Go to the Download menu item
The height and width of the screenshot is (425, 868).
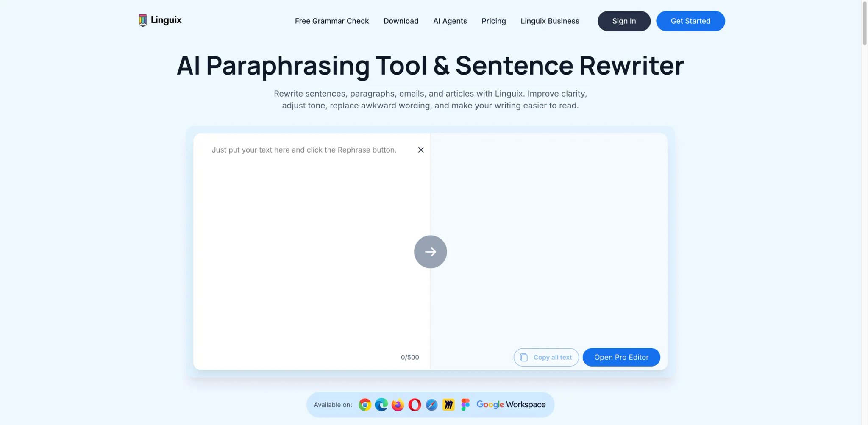click(x=401, y=21)
